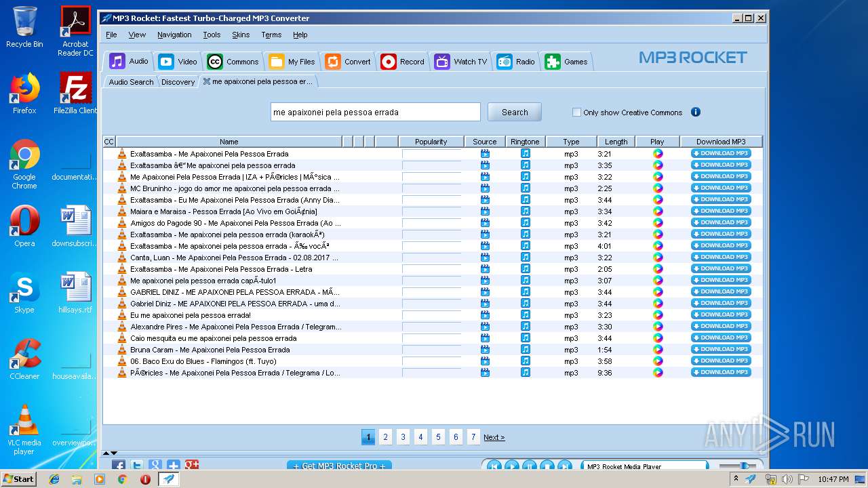Click media player play button

point(512,466)
